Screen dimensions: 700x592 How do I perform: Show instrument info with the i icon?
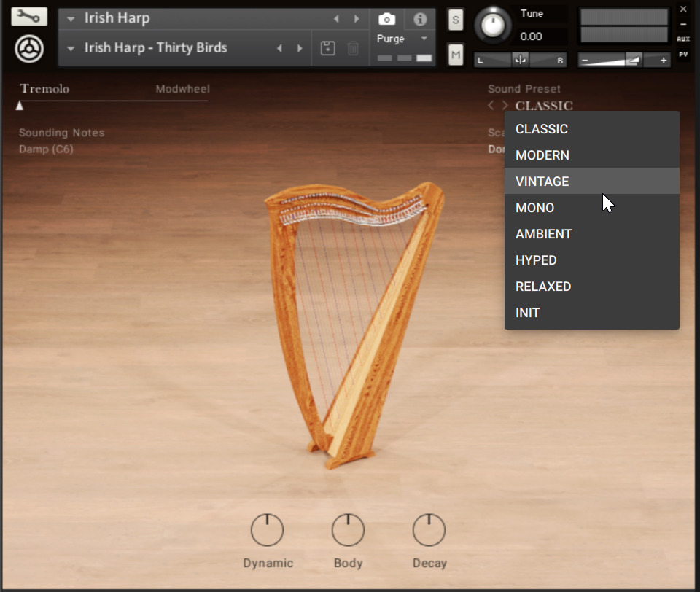click(420, 19)
